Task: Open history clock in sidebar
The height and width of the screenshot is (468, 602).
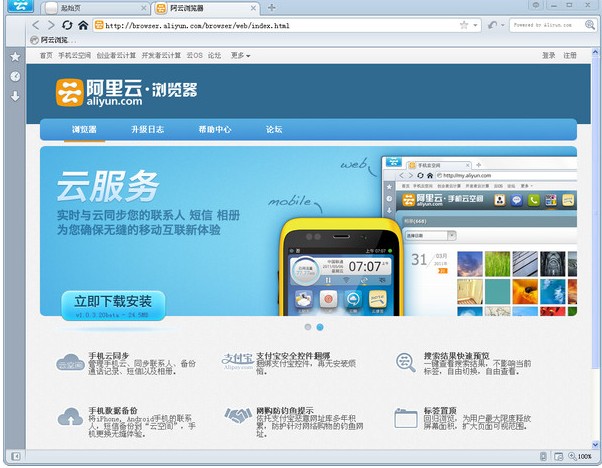Action: pyautogui.click(x=15, y=76)
